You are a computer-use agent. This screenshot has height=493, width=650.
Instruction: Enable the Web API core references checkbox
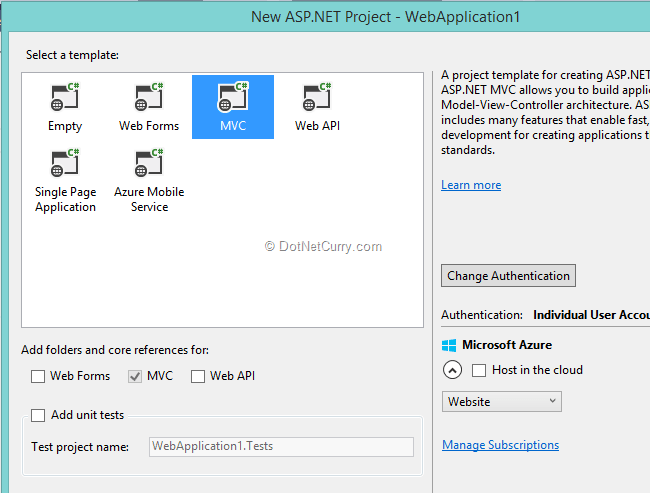[198, 376]
